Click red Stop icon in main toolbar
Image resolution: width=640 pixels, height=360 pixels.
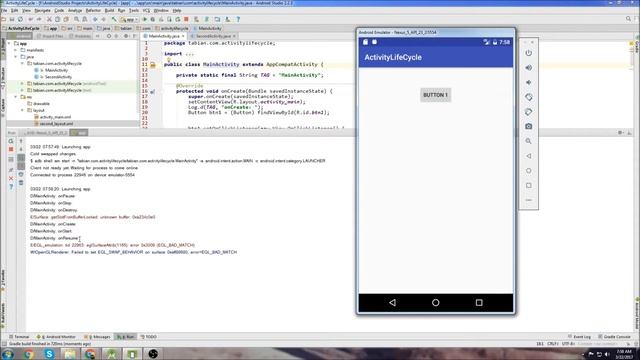(x=186, y=19)
